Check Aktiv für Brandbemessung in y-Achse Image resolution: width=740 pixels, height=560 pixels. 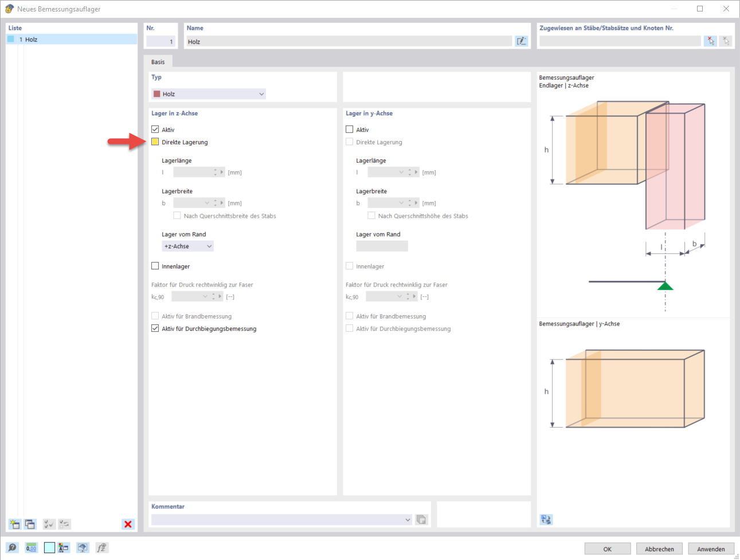tap(349, 316)
